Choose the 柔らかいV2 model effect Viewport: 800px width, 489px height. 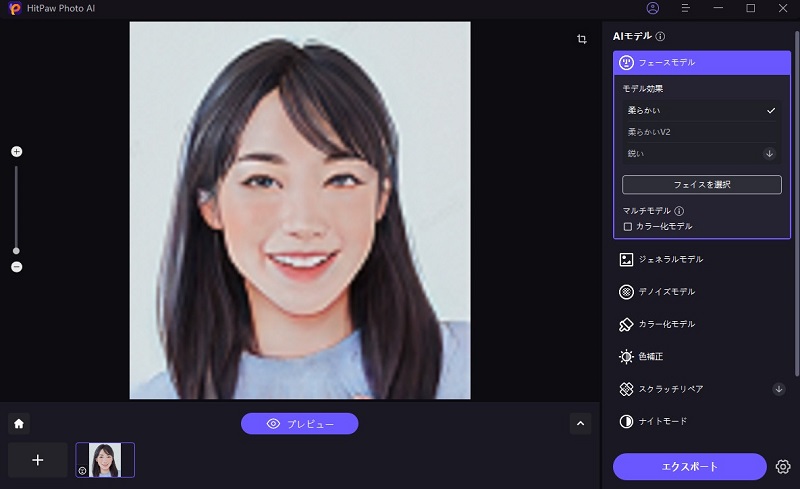[700, 132]
